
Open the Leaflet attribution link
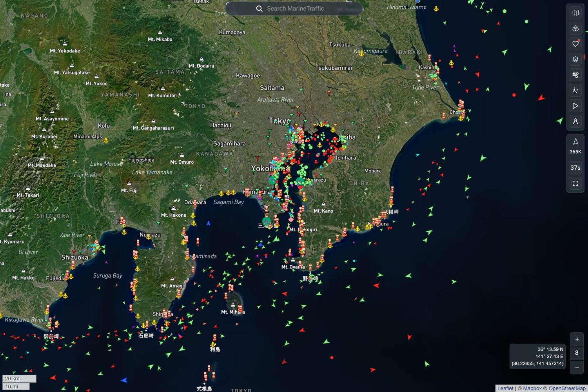(x=505, y=388)
